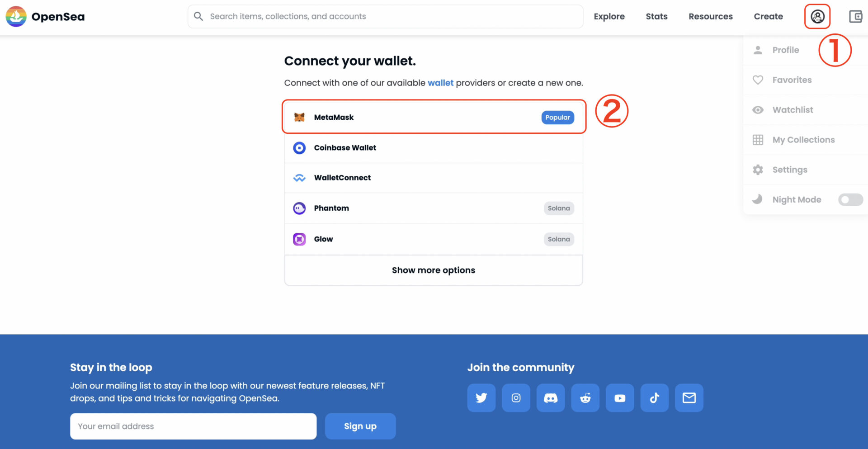Join the Discord community icon
868x449 pixels.
(551, 398)
